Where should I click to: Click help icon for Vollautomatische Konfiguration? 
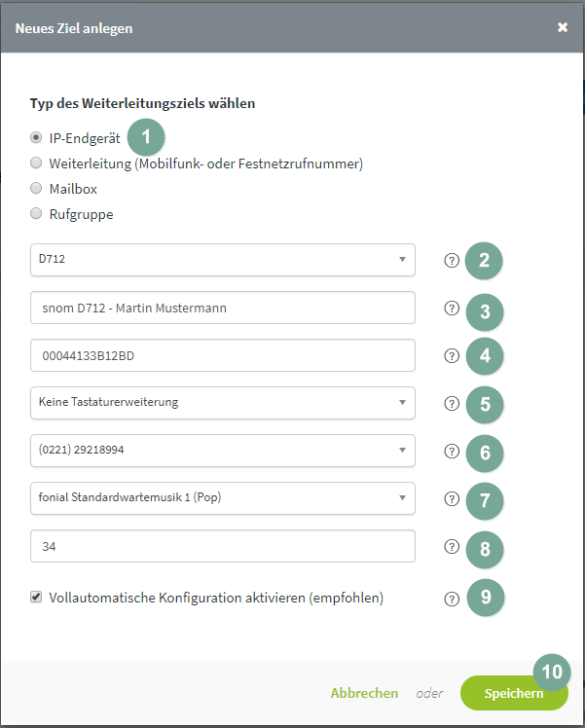[x=452, y=599]
